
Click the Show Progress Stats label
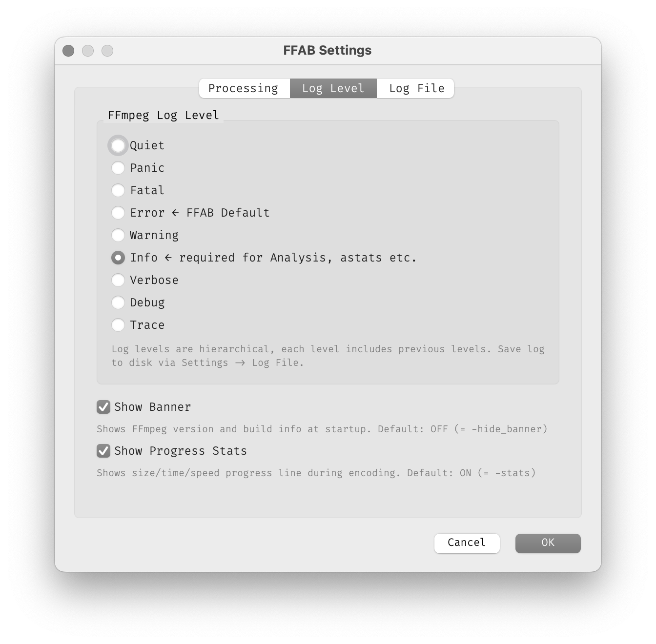point(181,451)
